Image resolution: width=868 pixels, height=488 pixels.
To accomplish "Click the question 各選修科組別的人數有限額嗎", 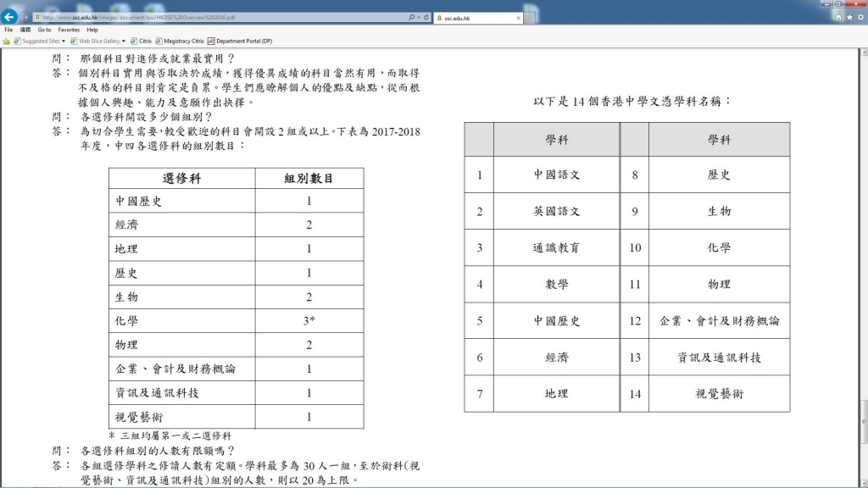I will (x=158, y=451).
